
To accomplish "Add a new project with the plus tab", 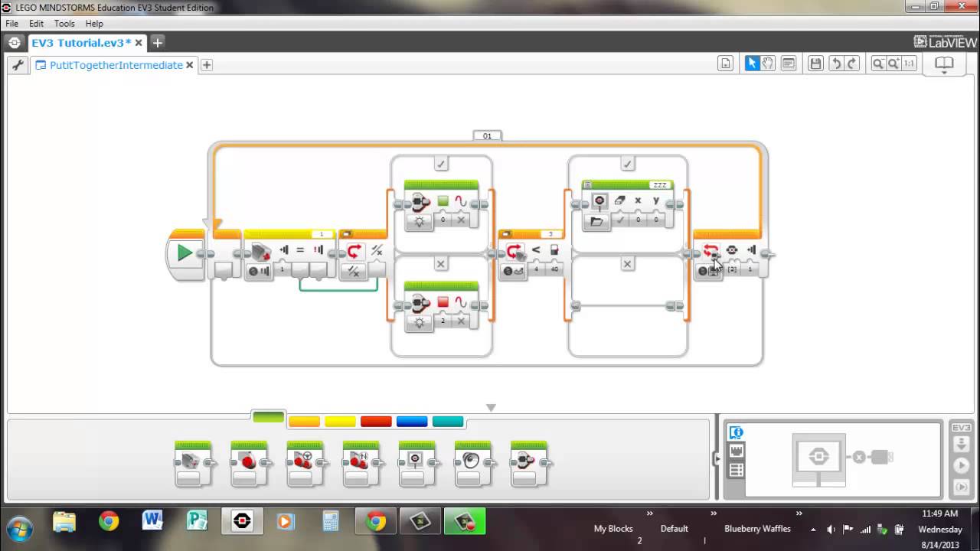I will pyautogui.click(x=157, y=43).
